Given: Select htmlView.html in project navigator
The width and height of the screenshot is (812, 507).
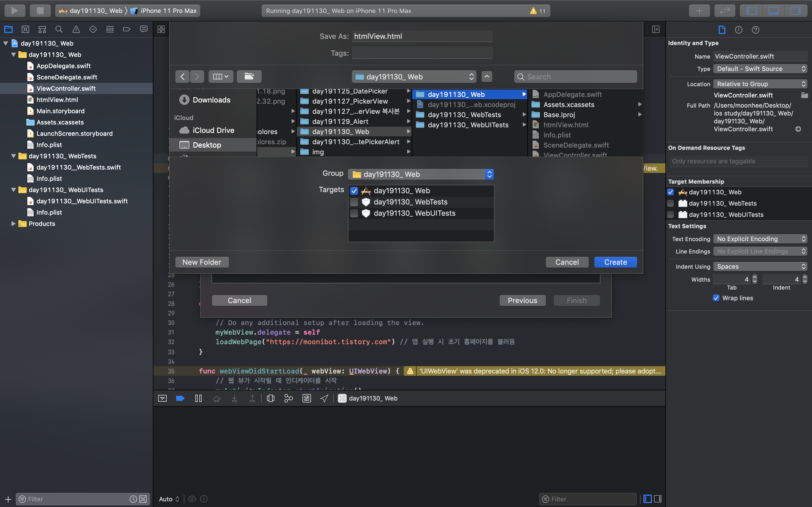Looking at the screenshot, I should (x=58, y=100).
